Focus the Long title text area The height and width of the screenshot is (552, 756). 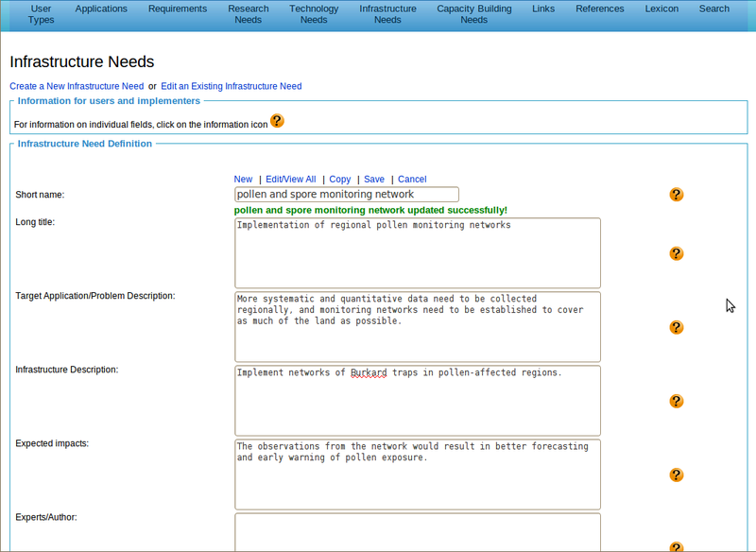[x=417, y=253]
